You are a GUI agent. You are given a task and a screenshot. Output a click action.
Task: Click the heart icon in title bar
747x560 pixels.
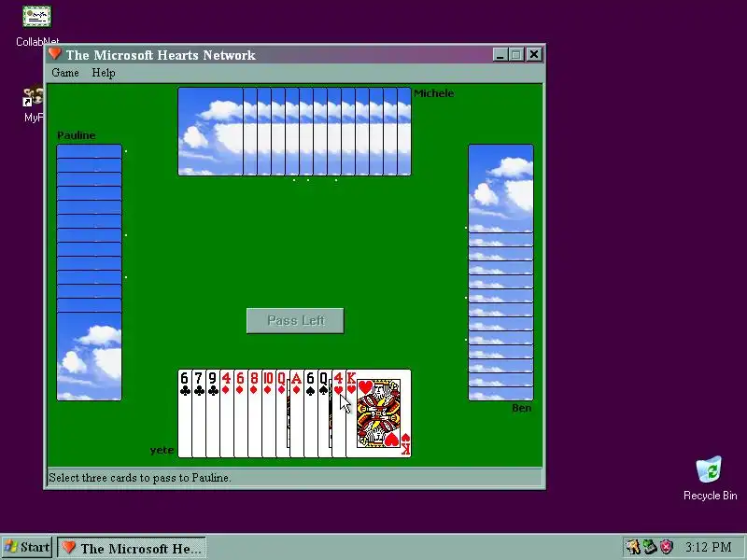tap(55, 54)
